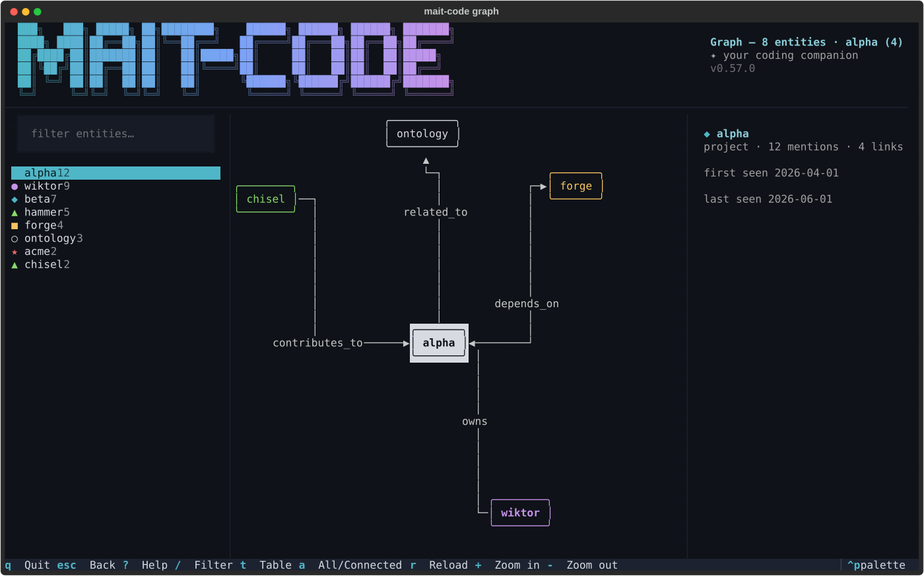924x576 pixels.
Task: Click the ontology node in the graph
Action: [x=422, y=133]
